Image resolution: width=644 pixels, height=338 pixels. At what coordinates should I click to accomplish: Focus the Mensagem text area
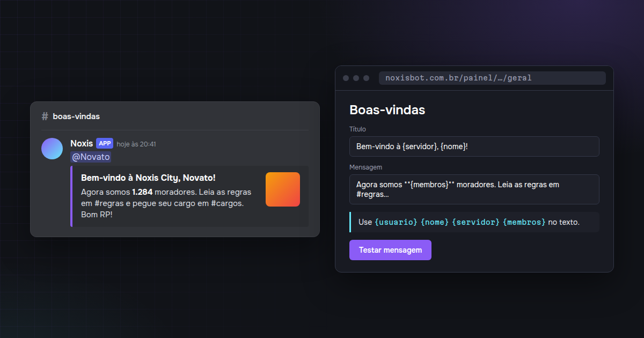coord(474,189)
